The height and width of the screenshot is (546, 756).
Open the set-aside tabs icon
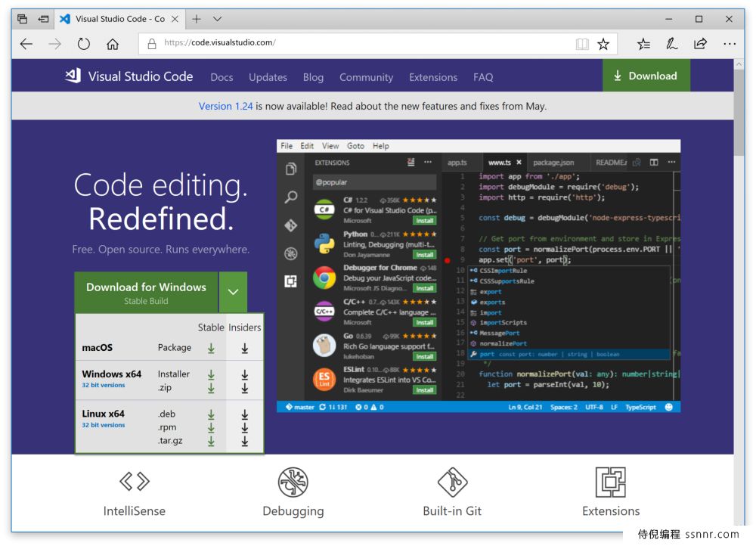click(x=22, y=19)
